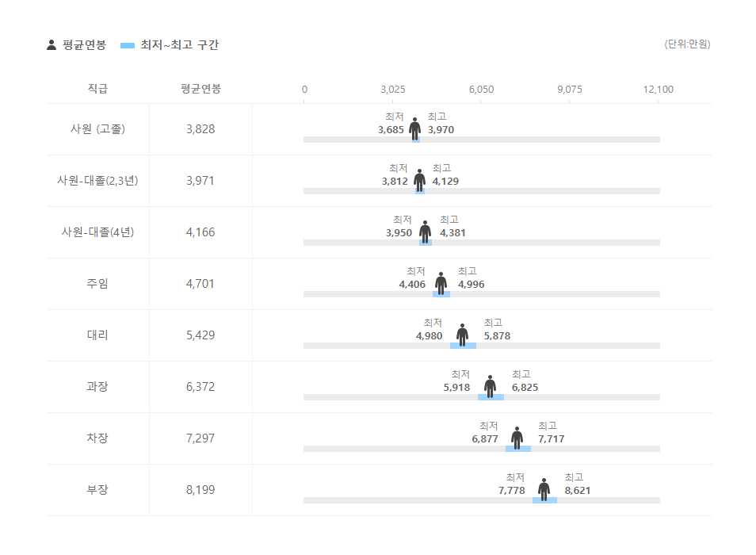Click the person icon in the 평균연봉 legend
This screenshot has height=555, width=756.
(x=52, y=45)
